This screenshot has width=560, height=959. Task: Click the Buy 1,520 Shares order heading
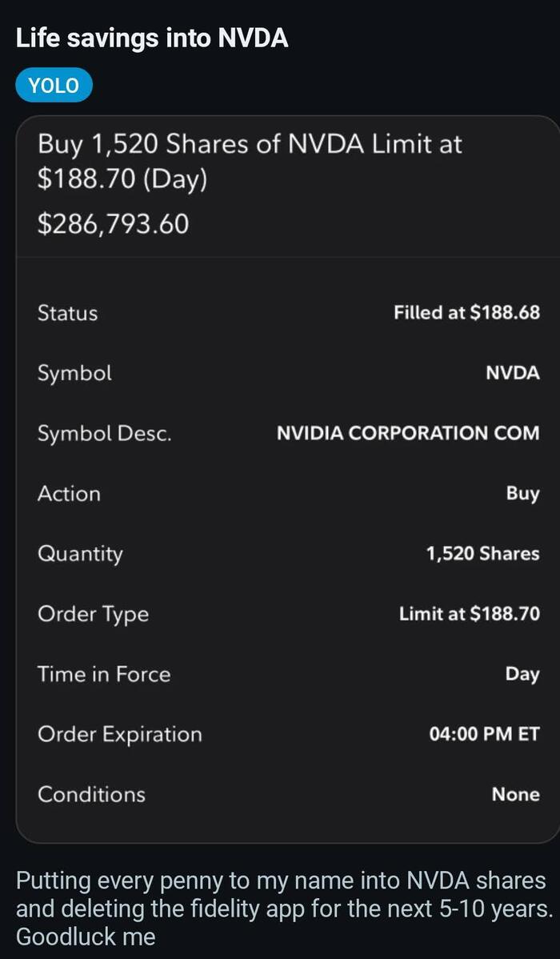pos(250,161)
